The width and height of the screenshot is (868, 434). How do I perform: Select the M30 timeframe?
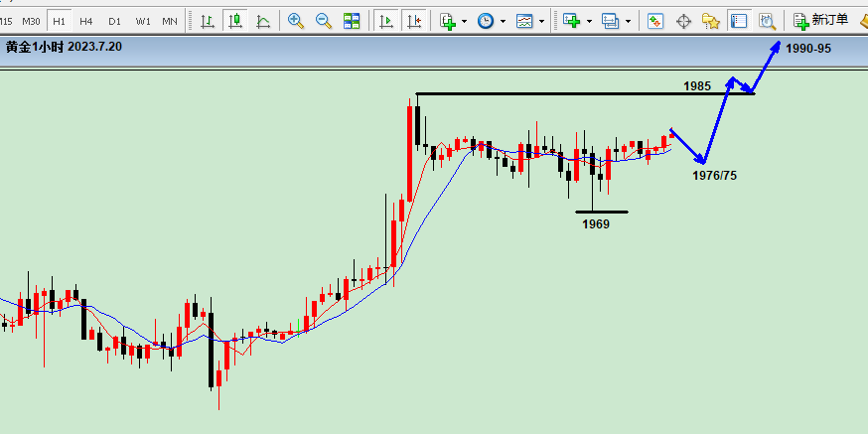click(31, 22)
